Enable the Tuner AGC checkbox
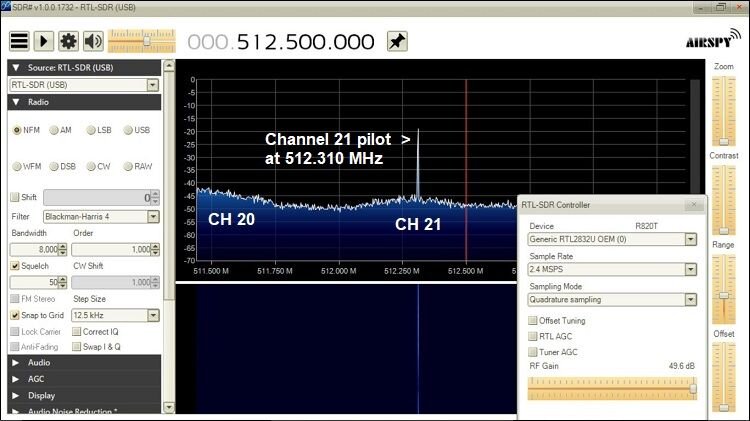 tap(532, 352)
